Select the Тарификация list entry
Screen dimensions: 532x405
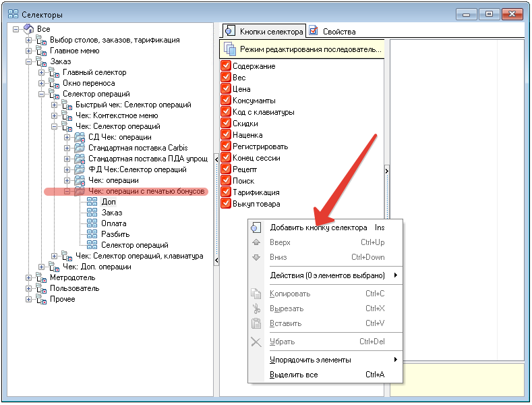[256, 192]
